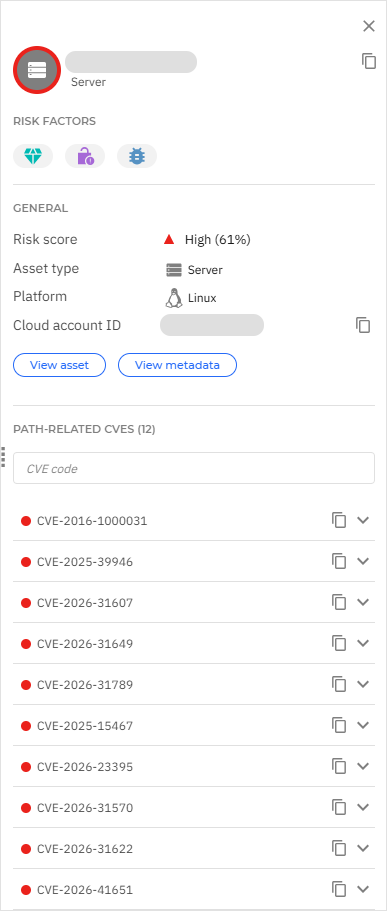Copy CVE-2026-23395 code
This screenshot has width=387, height=911.
click(x=339, y=766)
